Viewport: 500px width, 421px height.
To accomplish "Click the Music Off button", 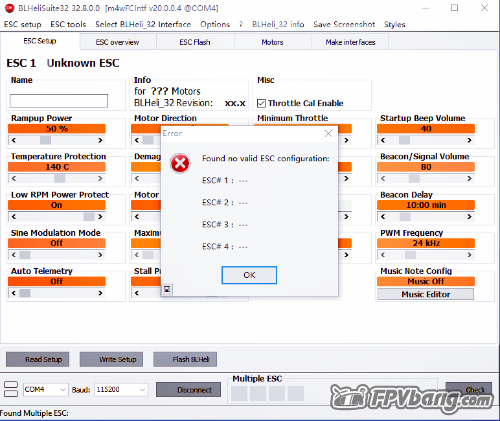I will [426, 281].
